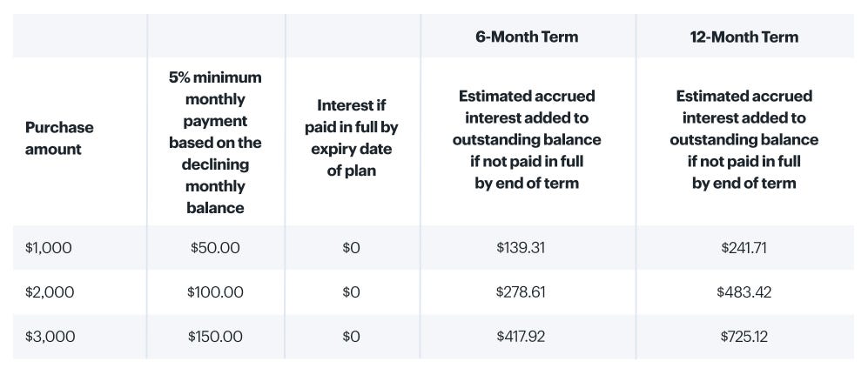Click the $139.31 accrued interest value

pos(521,247)
